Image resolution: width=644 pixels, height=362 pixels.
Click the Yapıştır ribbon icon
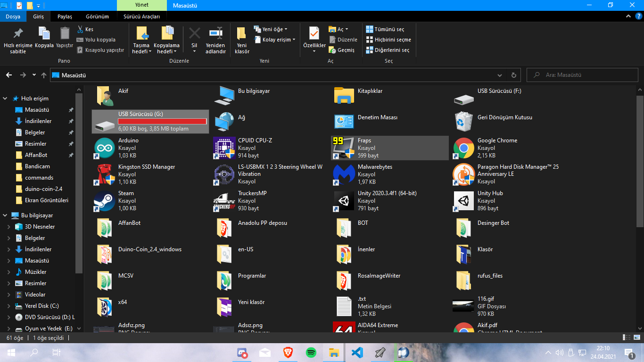65,33
